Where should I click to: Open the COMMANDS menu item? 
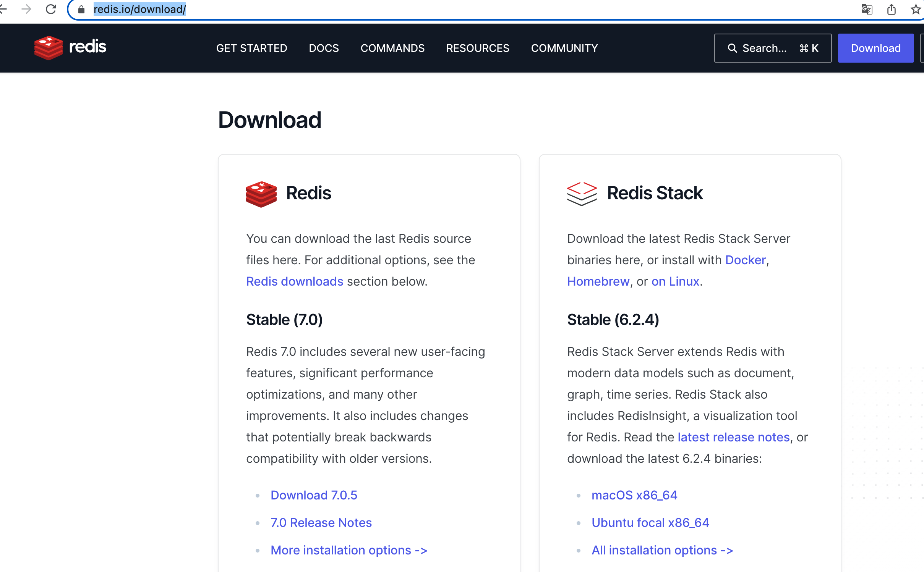392,48
